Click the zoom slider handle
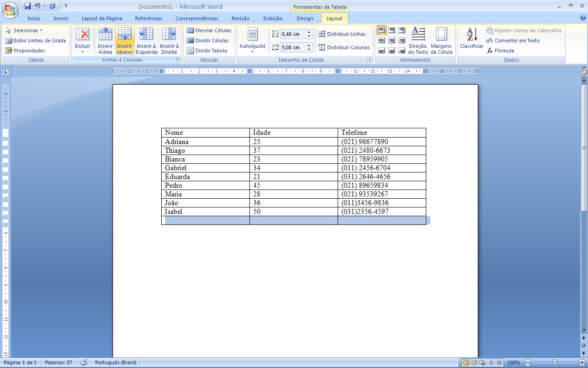 coord(555,362)
